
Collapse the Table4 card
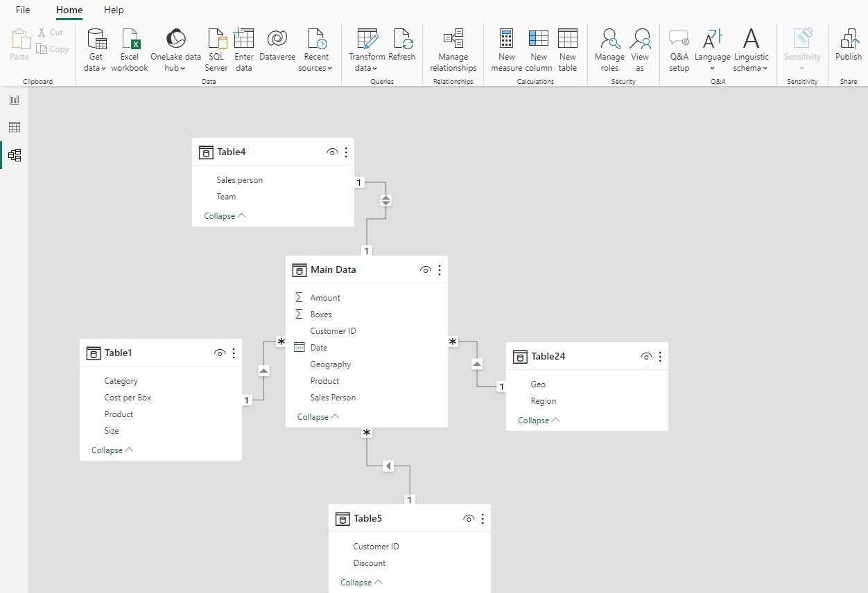click(x=225, y=216)
